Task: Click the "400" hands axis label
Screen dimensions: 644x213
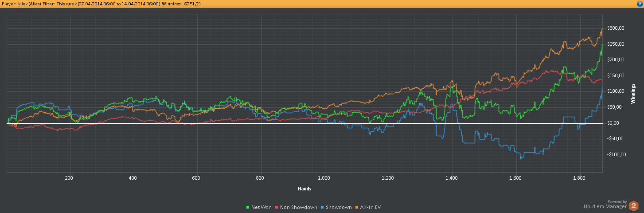Action: coord(133,178)
